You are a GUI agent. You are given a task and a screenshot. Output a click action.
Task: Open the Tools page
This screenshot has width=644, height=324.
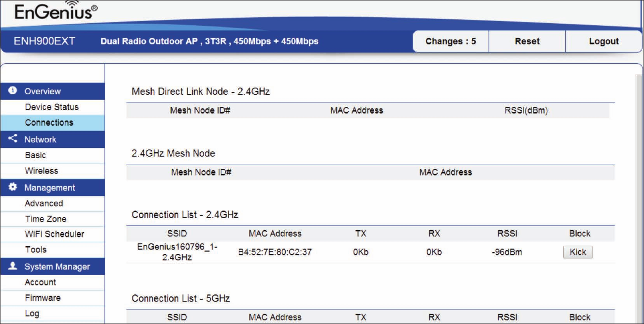tap(36, 250)
